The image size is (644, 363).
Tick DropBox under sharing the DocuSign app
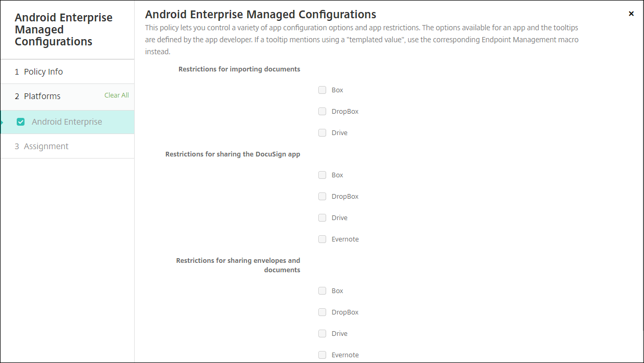[322, 197]
